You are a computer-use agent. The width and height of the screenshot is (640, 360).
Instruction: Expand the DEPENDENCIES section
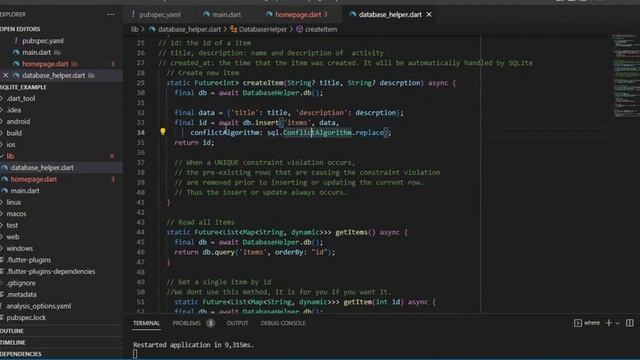pyautogui.click(x=21, y=354)
